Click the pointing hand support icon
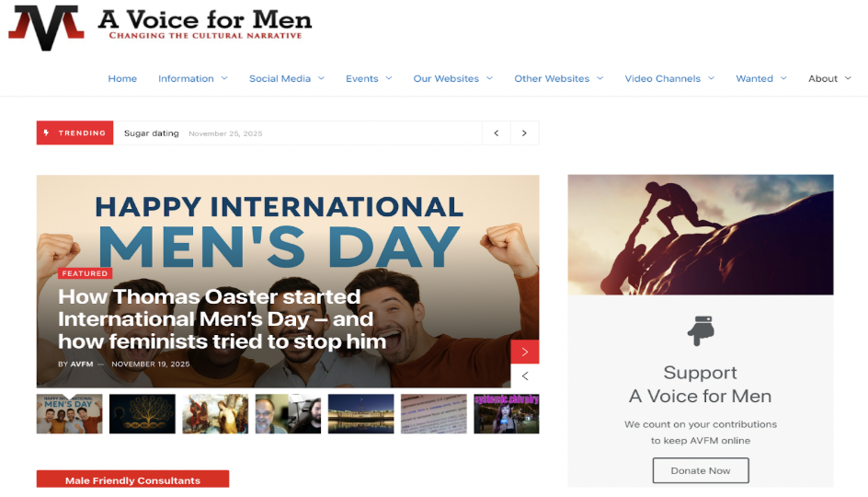868x497 pixels. click(700, 331)
